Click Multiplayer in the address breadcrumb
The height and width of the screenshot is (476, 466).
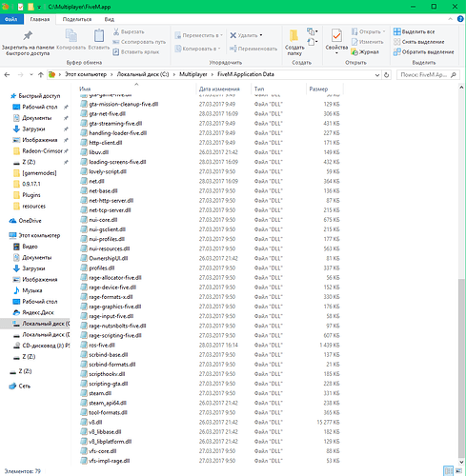(x=193, y=74)
